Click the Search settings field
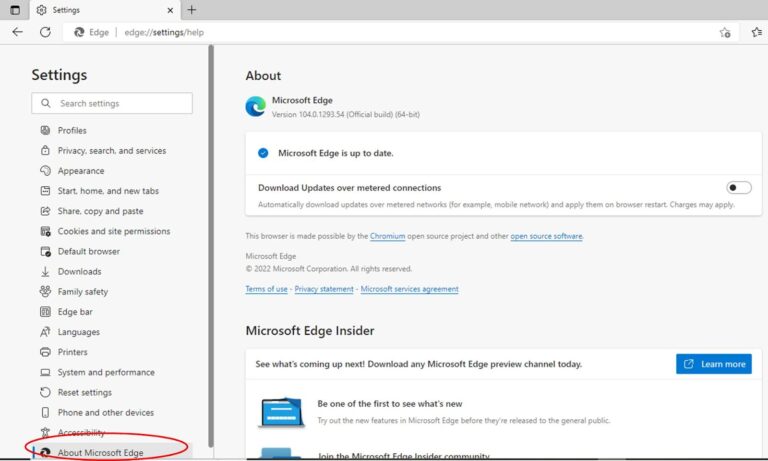Screen dimensions: 768x461 pyautogui.click(x=112, y=103)
